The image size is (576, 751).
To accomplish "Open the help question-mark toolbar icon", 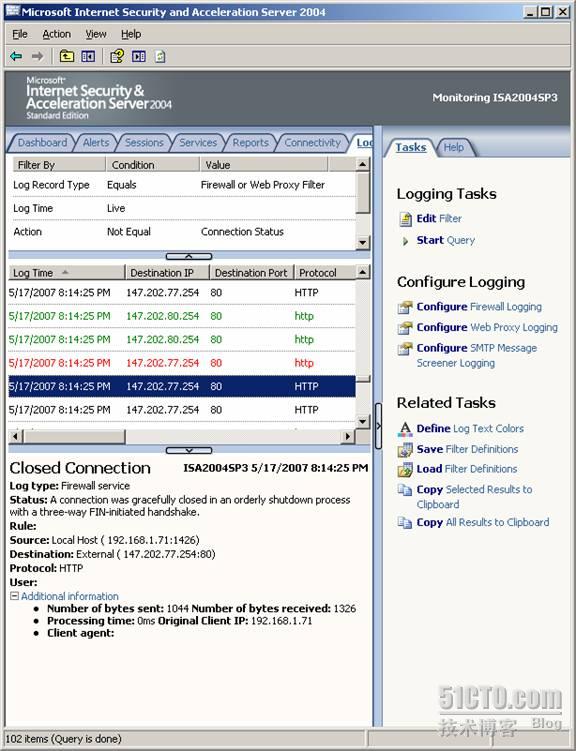I will point(117,57).
